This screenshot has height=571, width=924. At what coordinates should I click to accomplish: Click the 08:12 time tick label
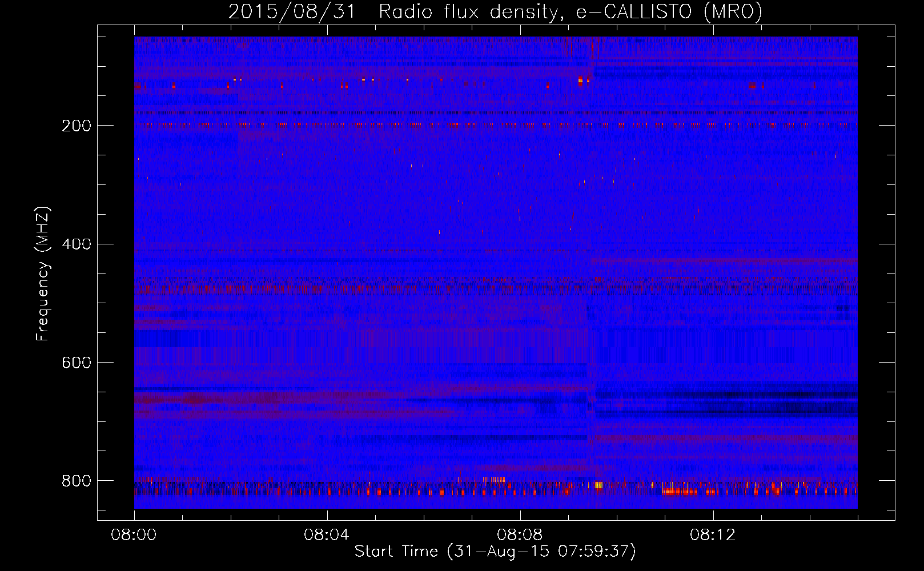click(x=713, y=535)
